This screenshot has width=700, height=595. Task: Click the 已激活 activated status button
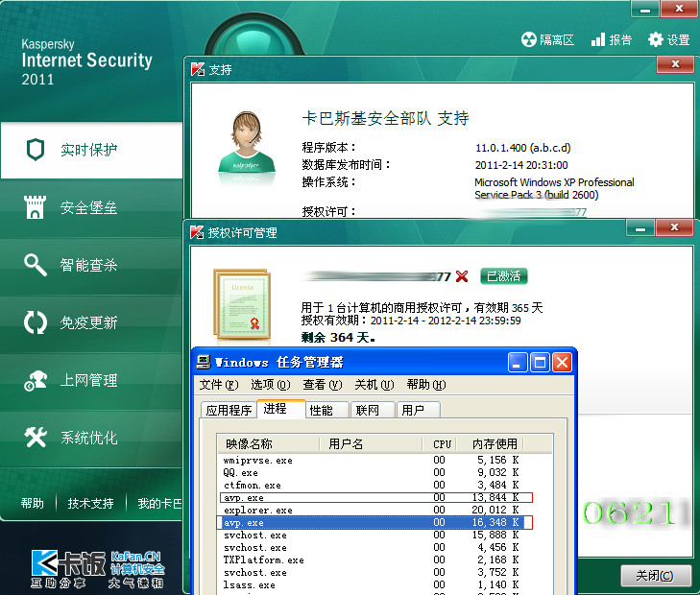coord(503,276)
